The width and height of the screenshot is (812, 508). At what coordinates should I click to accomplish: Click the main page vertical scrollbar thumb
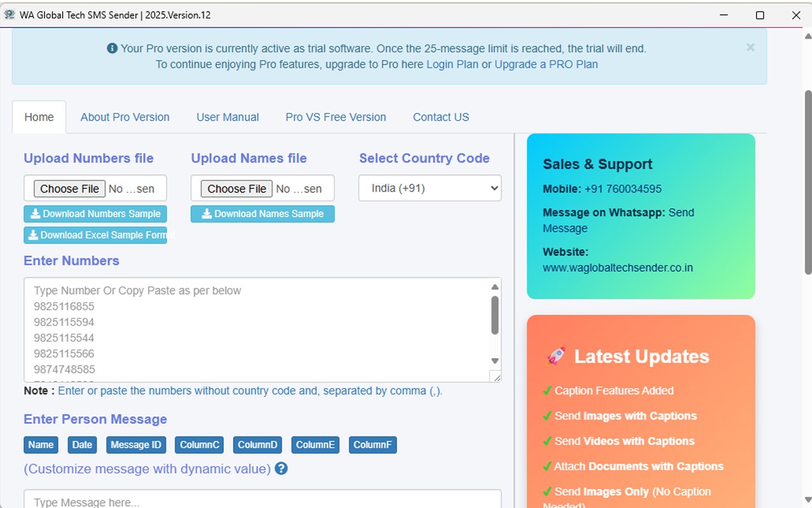(808, 182)
